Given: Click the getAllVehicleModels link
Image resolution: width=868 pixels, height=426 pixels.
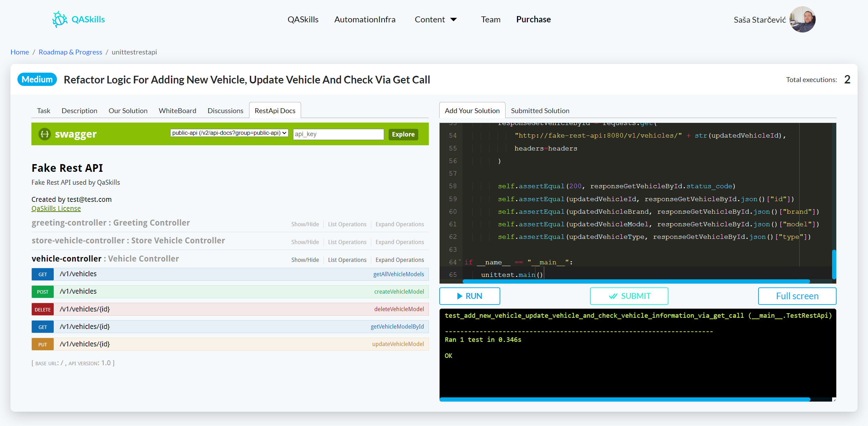Looking at the screenshot, I should pos(398,274).
